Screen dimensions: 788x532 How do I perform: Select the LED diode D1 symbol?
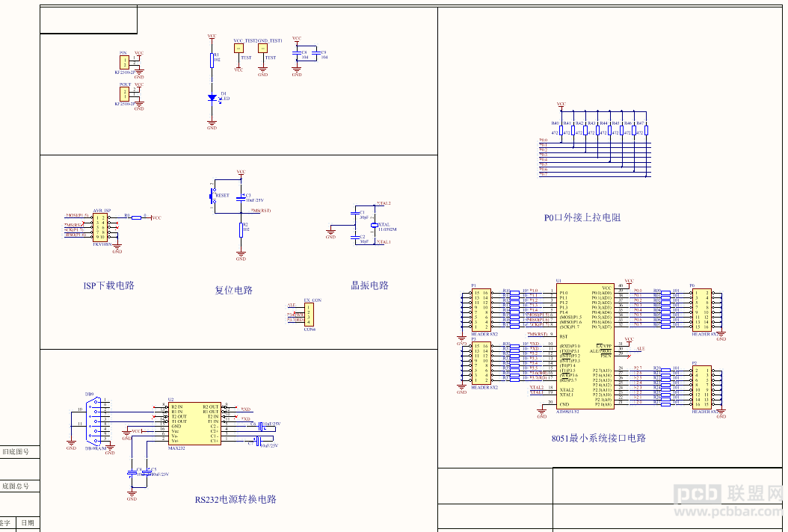click(212, 98)
